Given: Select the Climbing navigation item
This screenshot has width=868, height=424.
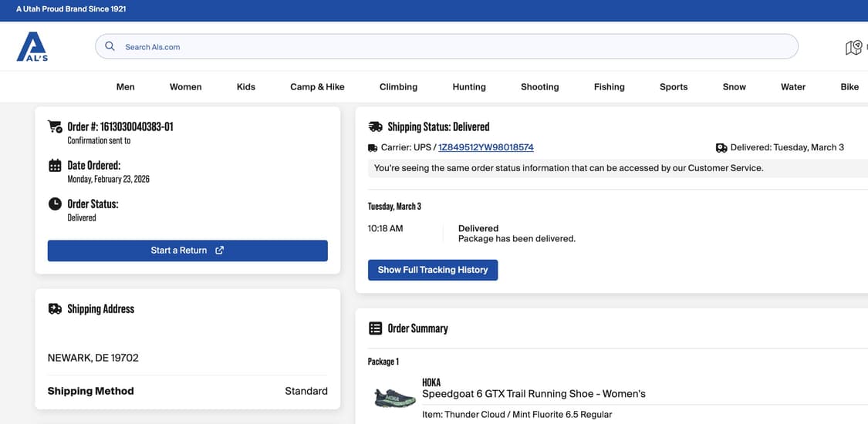Looking at the screenshot, I should tap(398, 87).
